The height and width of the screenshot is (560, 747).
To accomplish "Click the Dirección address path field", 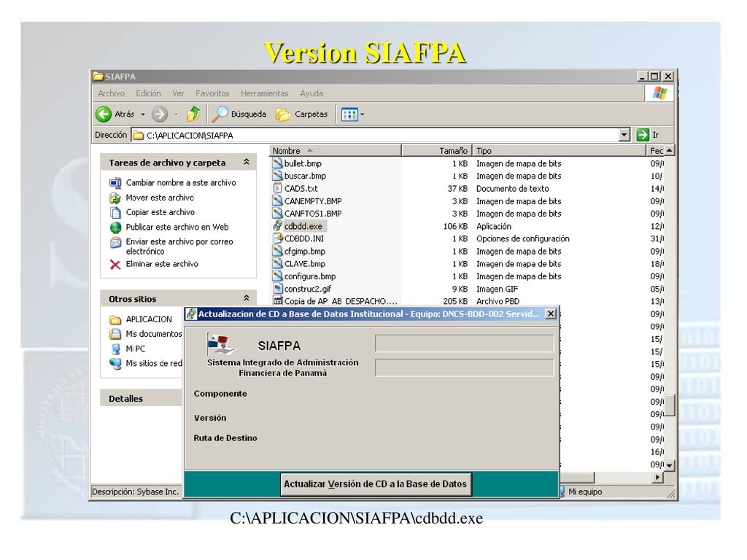I will [x=374, y=135].
